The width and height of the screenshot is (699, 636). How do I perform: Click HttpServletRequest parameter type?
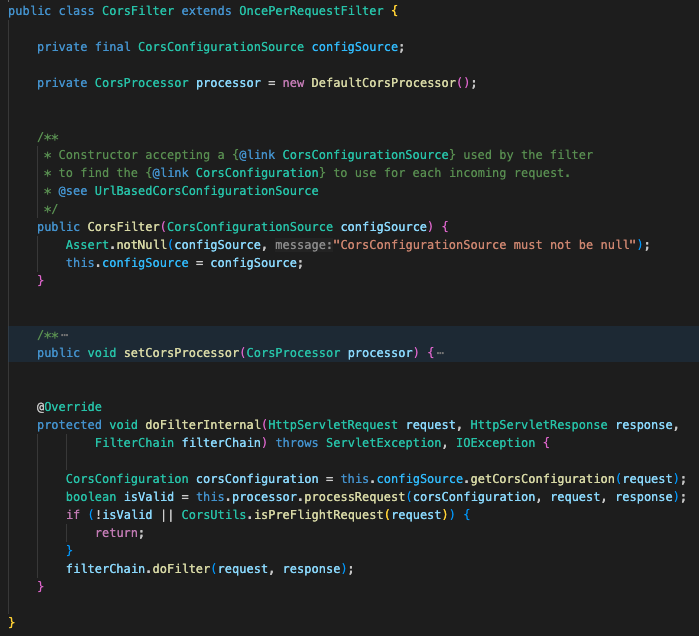[x=333, y=425]
